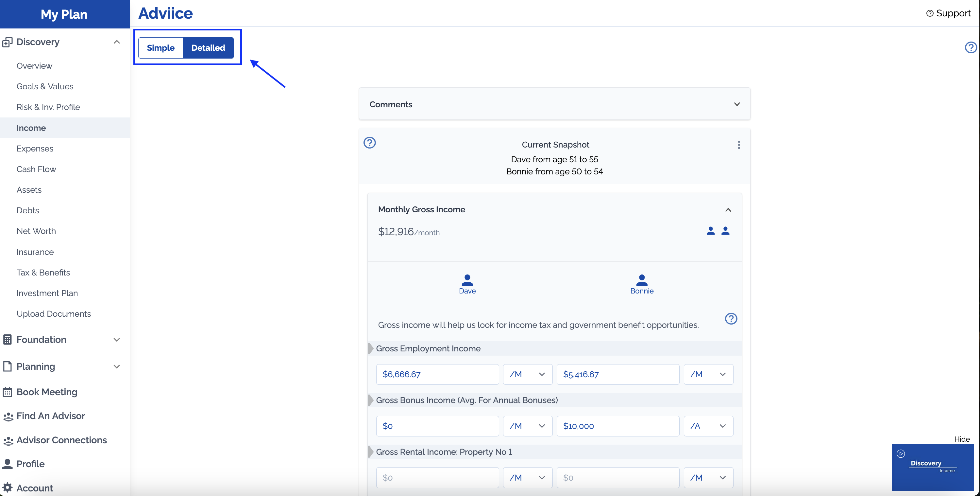
Task: Click the gross income help question icon
Action: pos(731,319)
